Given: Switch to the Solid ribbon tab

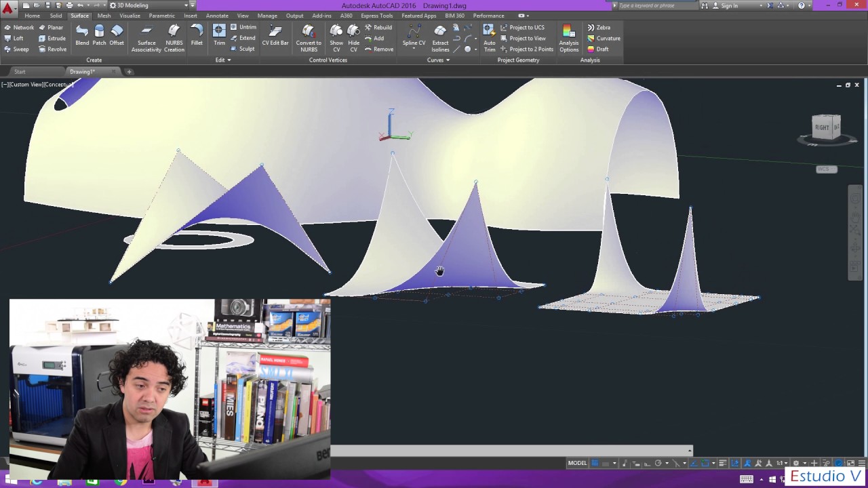Looking at the screenshot, I should click(56, 16).
